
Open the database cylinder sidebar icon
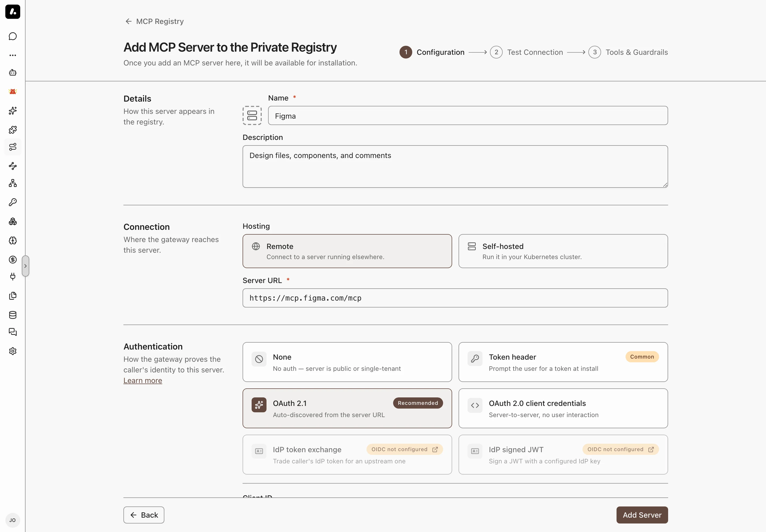point(13,315)
